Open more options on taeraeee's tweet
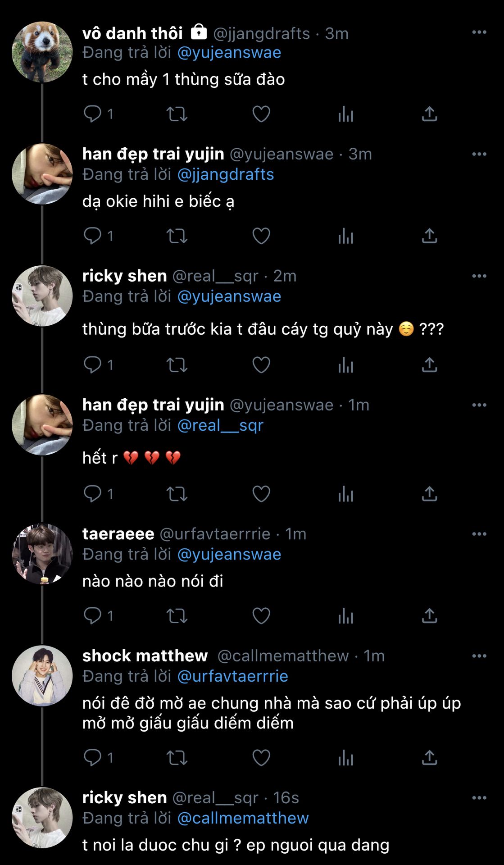This screenshot has width=504, height=865. pos(479,534)
